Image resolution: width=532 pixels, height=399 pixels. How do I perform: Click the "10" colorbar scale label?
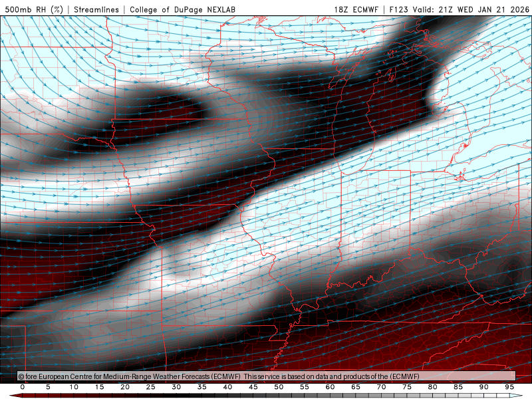click(74, 387)
